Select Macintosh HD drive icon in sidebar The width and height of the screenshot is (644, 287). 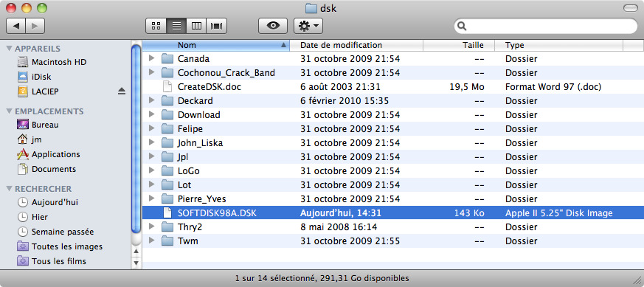click(24, 62)
